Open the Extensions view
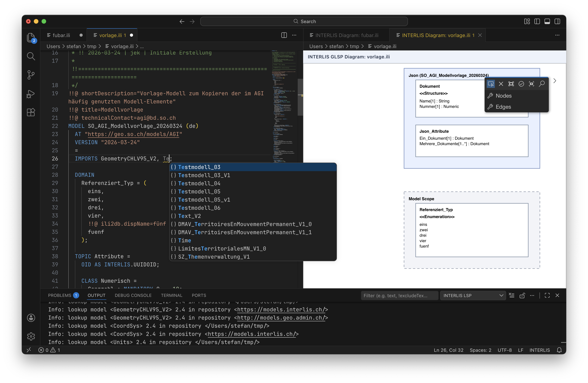The image size is (588, 383). pos(31,112)
